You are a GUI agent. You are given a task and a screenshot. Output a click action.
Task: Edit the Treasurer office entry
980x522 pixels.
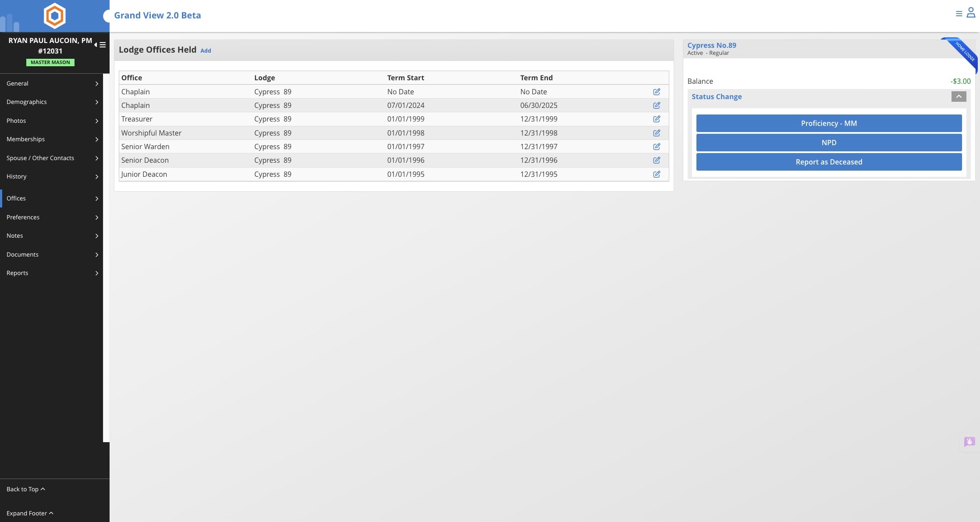656,119
